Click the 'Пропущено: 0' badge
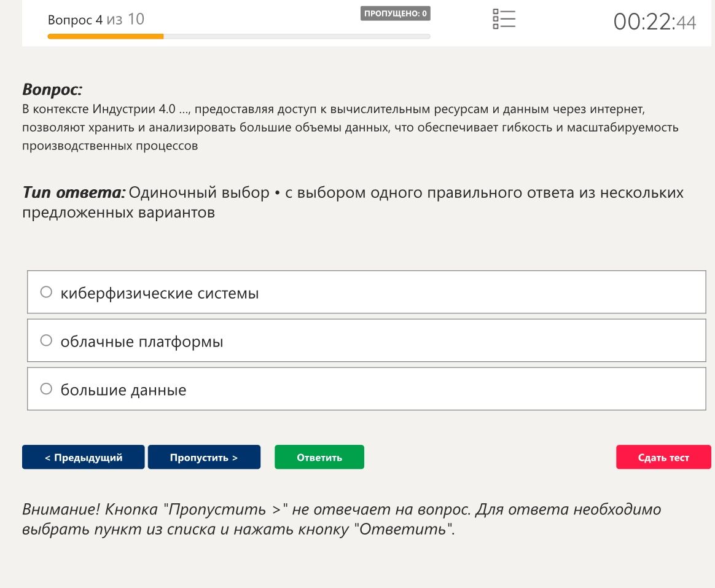Image resolution: width=715 pixels, height=588 pixels. [396, 14]
